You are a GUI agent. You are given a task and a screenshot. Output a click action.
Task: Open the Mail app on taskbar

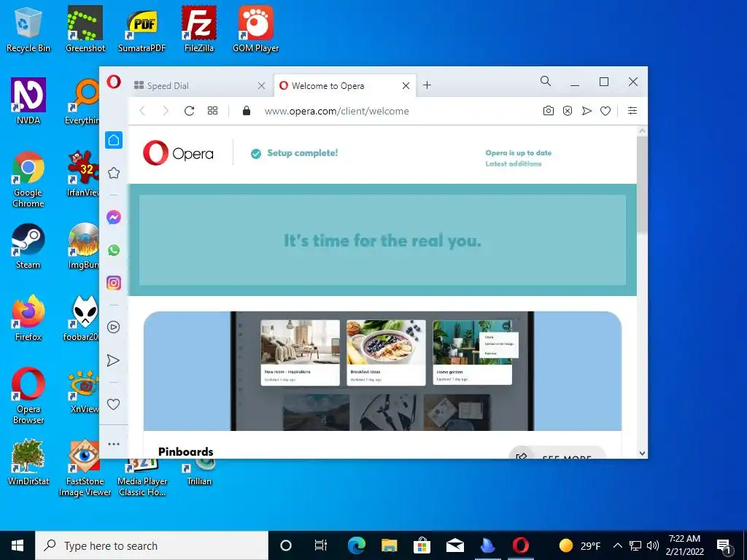coord(455,545)
